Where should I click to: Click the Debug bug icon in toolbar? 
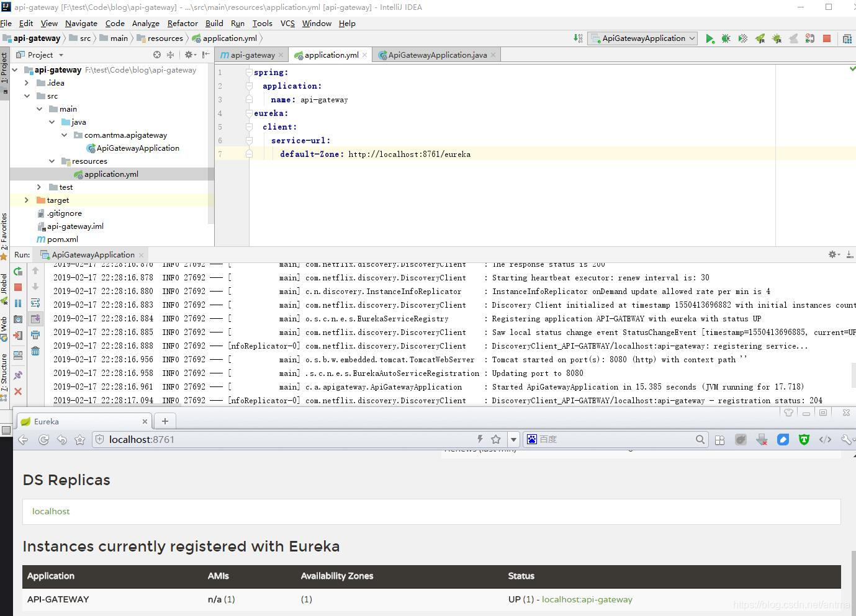point(726,38)
